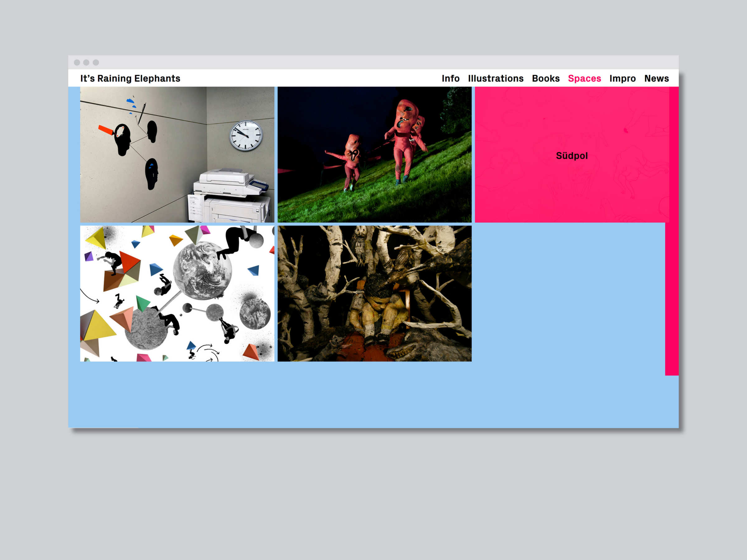The image size is (747, 560).
Task: Open the Impro page
Action: pyautogui.click(x=622, y=78)
